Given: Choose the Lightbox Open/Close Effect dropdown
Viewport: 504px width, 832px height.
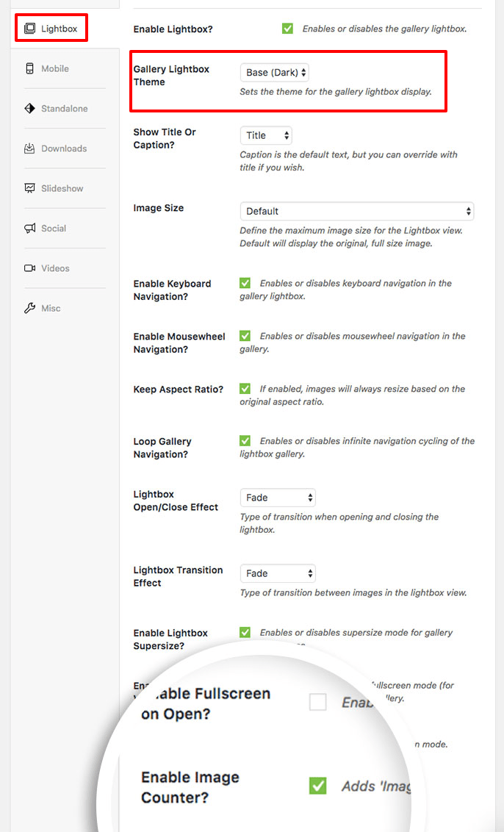Looking at the screenshot, I should (x=278, y=498).
